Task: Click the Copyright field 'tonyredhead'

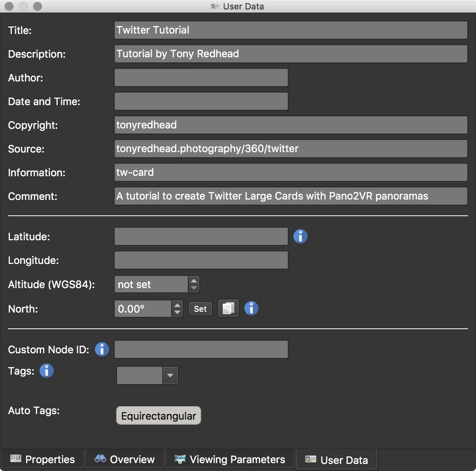Action: [x=291, y=125]
